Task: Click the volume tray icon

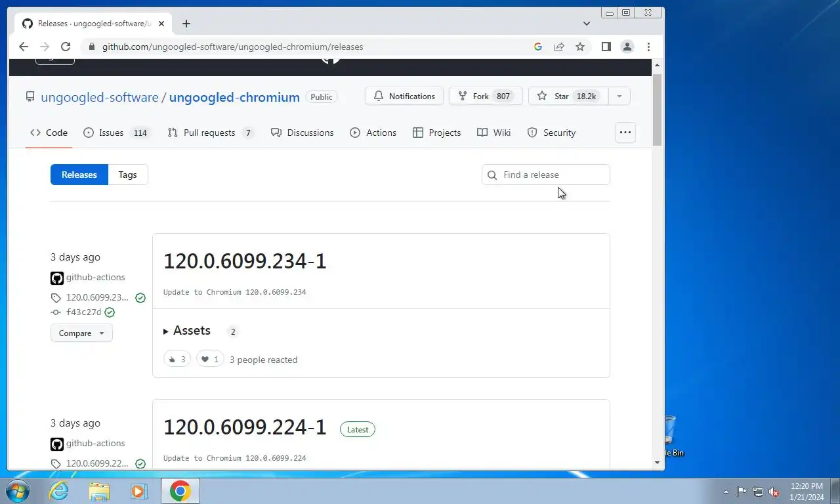Action: (774, 492)
